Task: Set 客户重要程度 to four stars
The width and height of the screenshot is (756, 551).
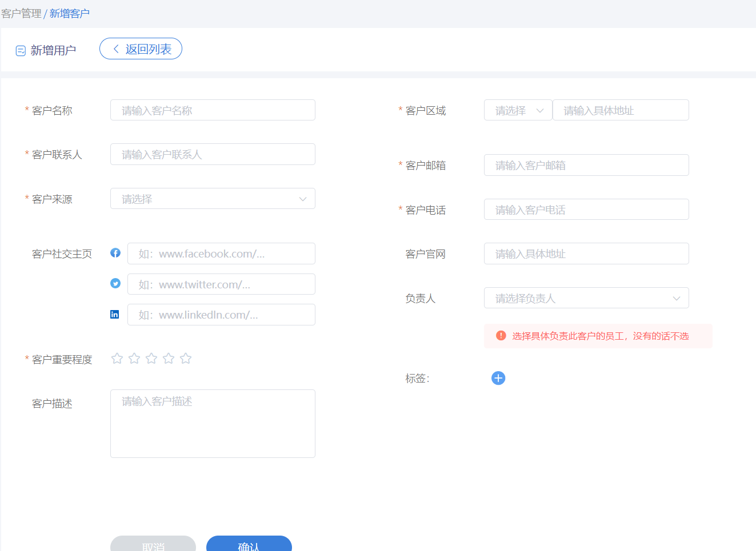Action: click(169, 359)
